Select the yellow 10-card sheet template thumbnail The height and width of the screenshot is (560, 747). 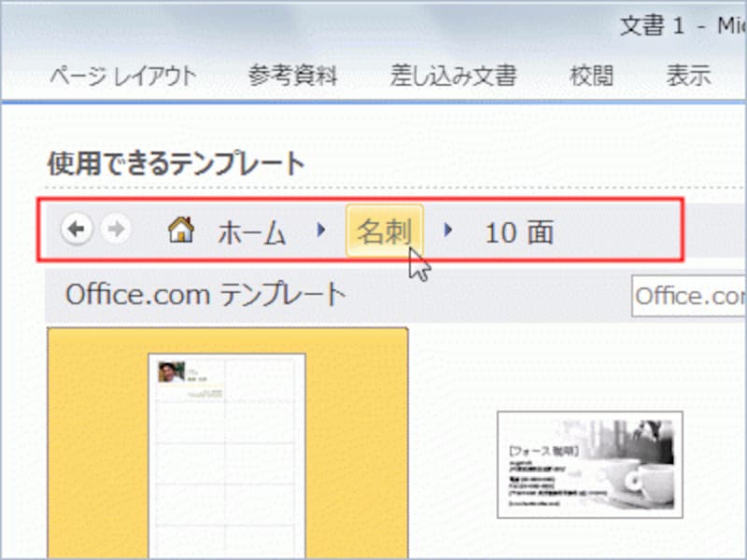click(x=229, y=439)
